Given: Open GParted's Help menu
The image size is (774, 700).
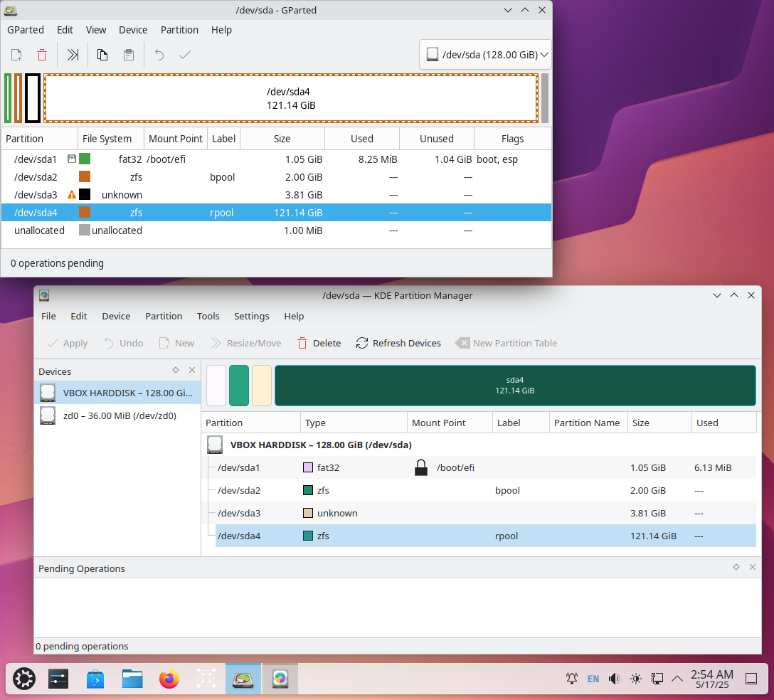Looking at the screenshot, I should pyautogui.click(x=221, y=30).
